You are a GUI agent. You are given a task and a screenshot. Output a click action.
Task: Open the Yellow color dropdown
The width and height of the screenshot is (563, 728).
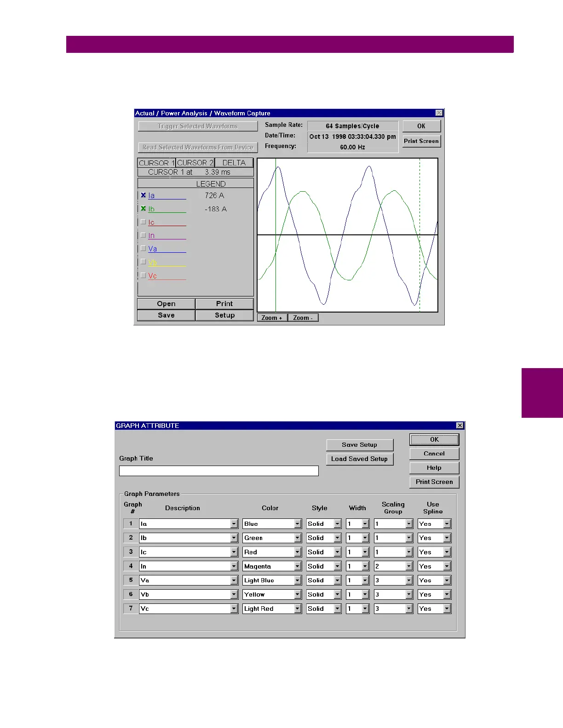(298, 594)
